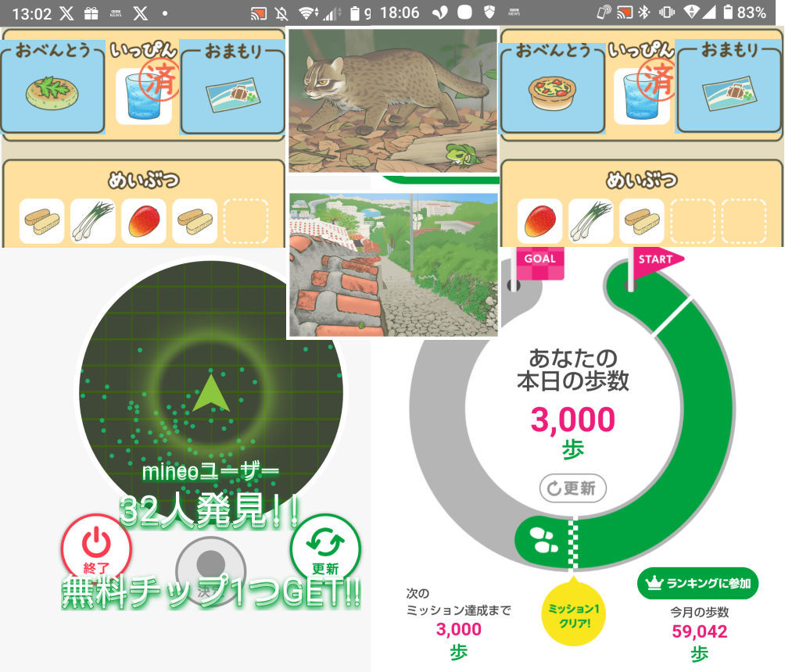The image size is (785, 672).
Task: Select mango in right めいぶつ row
Action: click(x=539, y=221)
